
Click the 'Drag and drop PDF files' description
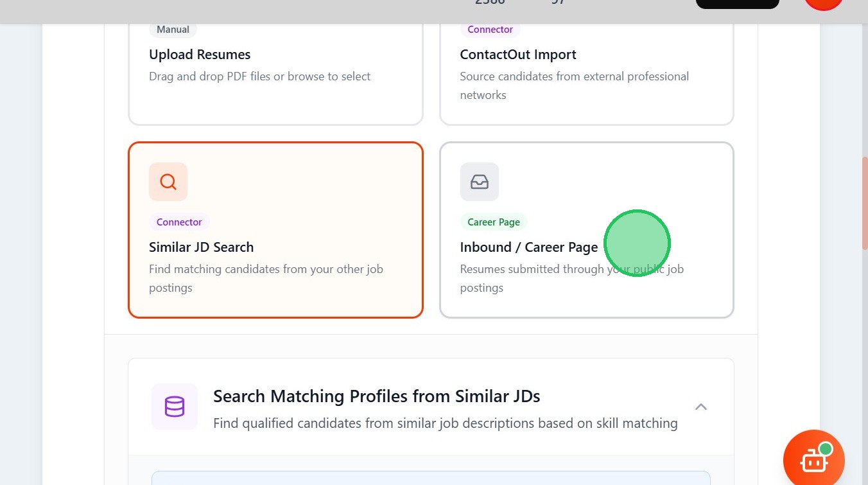(259, 76)
